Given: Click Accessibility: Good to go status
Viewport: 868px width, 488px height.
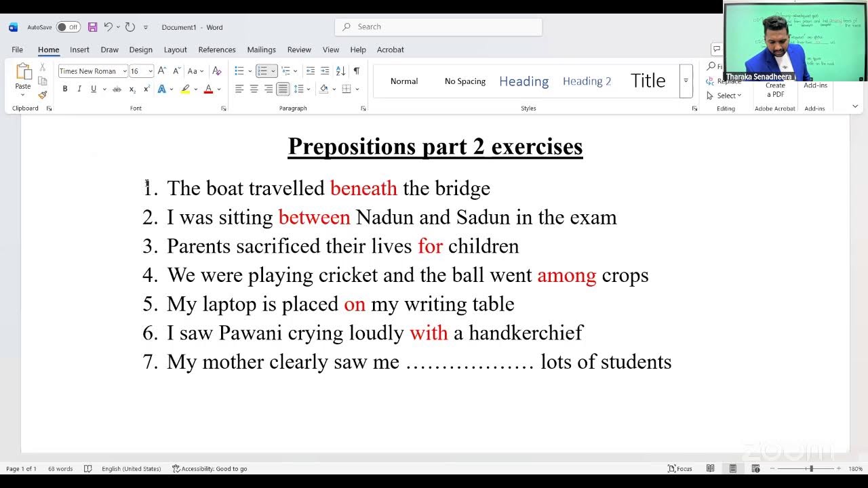Looking at the screenshot, I should coord(210,468).
